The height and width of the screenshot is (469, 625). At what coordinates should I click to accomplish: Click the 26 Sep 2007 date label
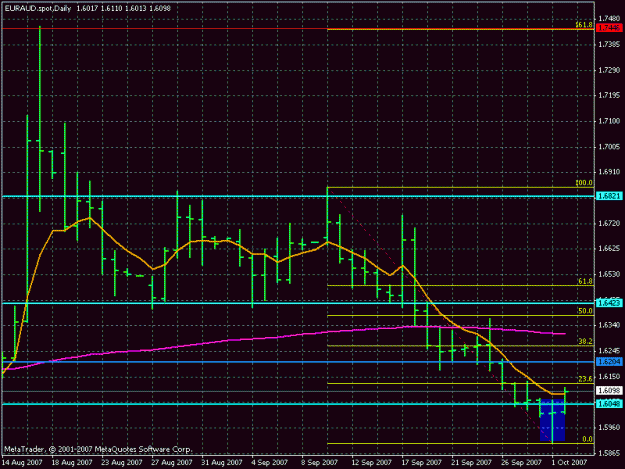521,463
